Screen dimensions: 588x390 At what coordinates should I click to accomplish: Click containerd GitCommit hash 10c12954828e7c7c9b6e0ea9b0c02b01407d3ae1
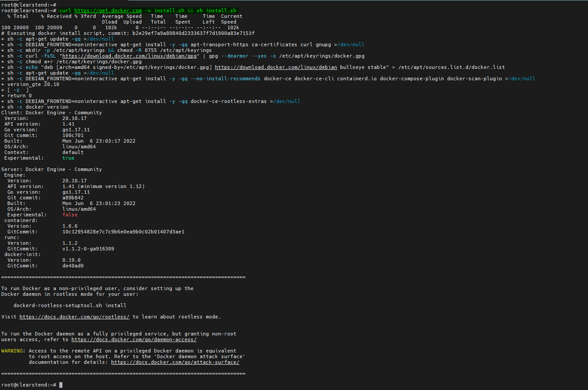coord(123,232)
